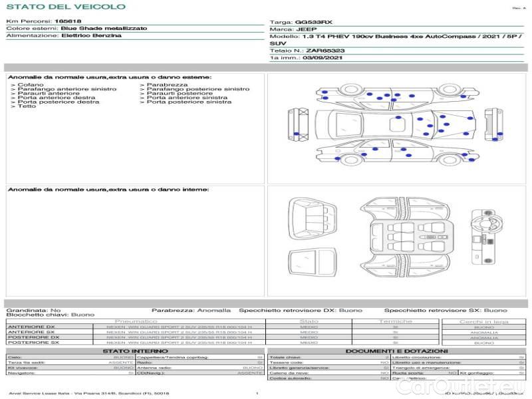The height and width of the screenshot is (399, 532).
Task: Select the rear seat bench diagram
Action: click(x=310, y=217)
